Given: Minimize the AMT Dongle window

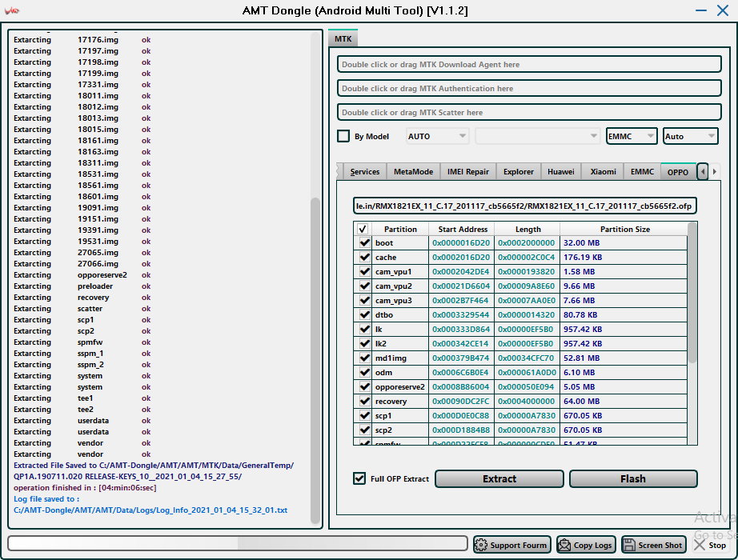Looking at the screenshot, I should click(x=701, y=10).
